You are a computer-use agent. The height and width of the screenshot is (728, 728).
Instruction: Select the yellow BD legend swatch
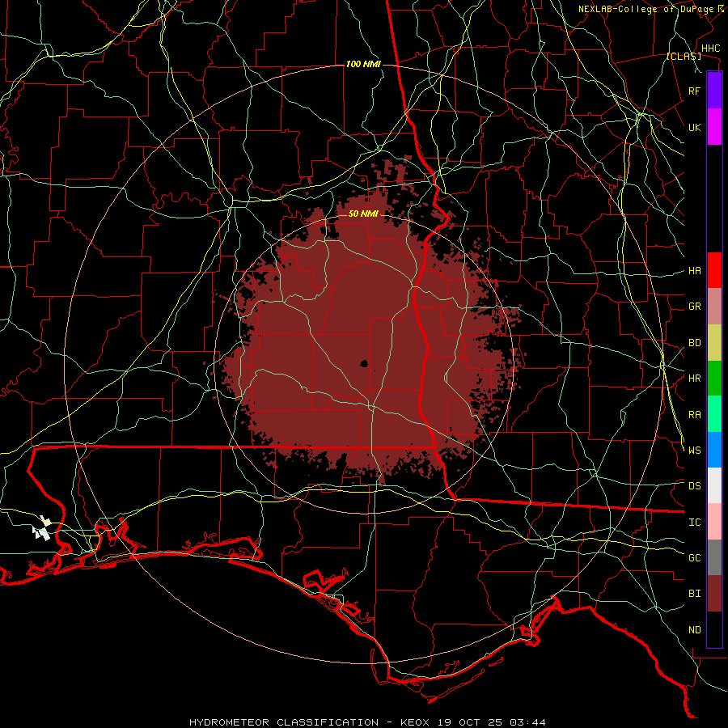pyautogui.click(x=714, y=342)
